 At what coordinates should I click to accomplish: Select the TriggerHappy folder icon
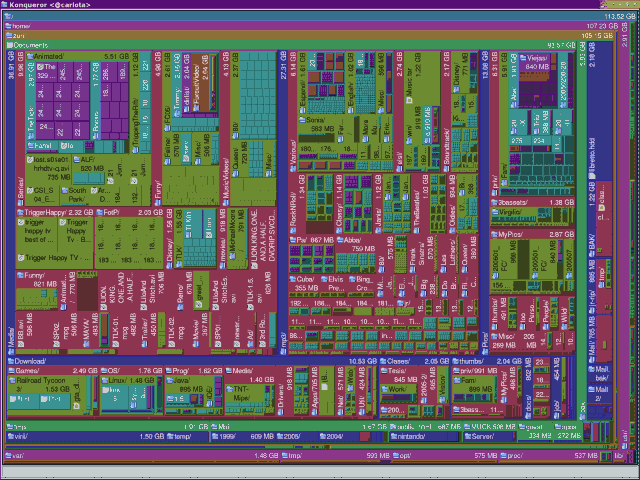(20, 212)
